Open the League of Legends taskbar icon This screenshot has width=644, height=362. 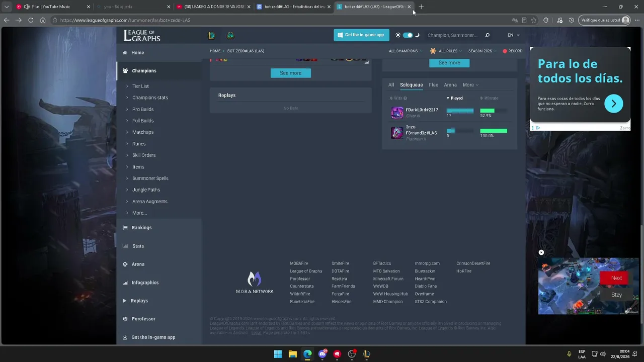[x=367, y=354]
